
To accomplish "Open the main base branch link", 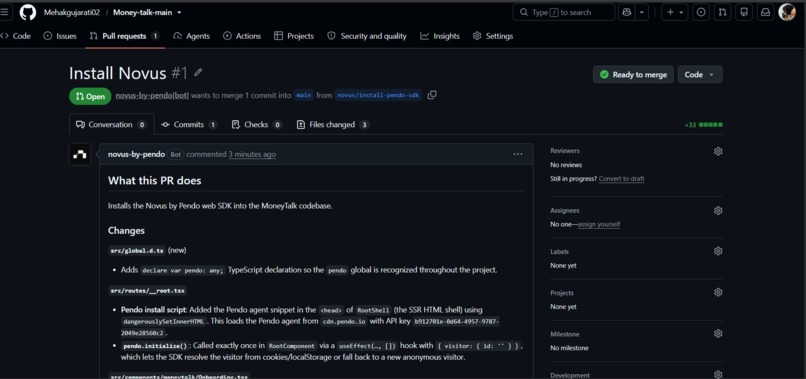I will coord(304,96).
